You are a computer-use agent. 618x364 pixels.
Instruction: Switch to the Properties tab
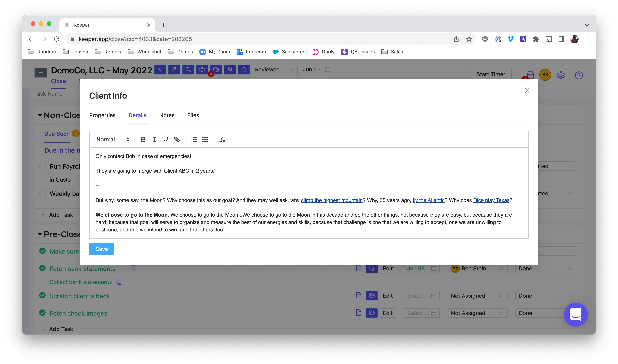point(102,115)
